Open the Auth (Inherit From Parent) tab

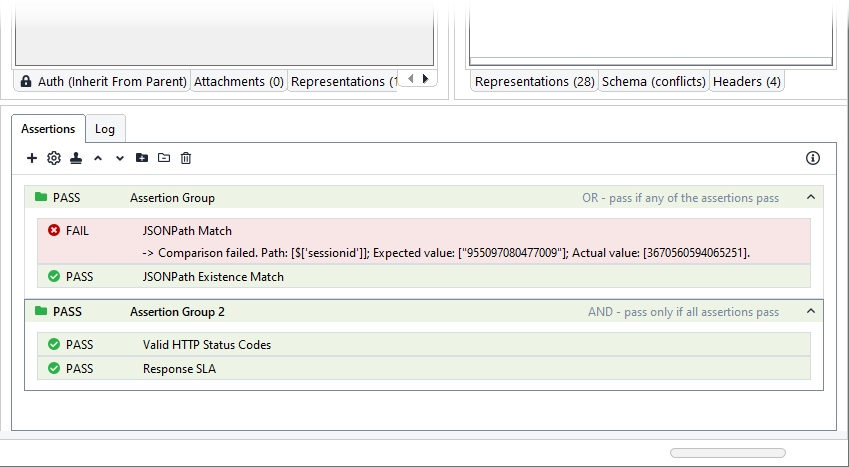pos(102,81)
